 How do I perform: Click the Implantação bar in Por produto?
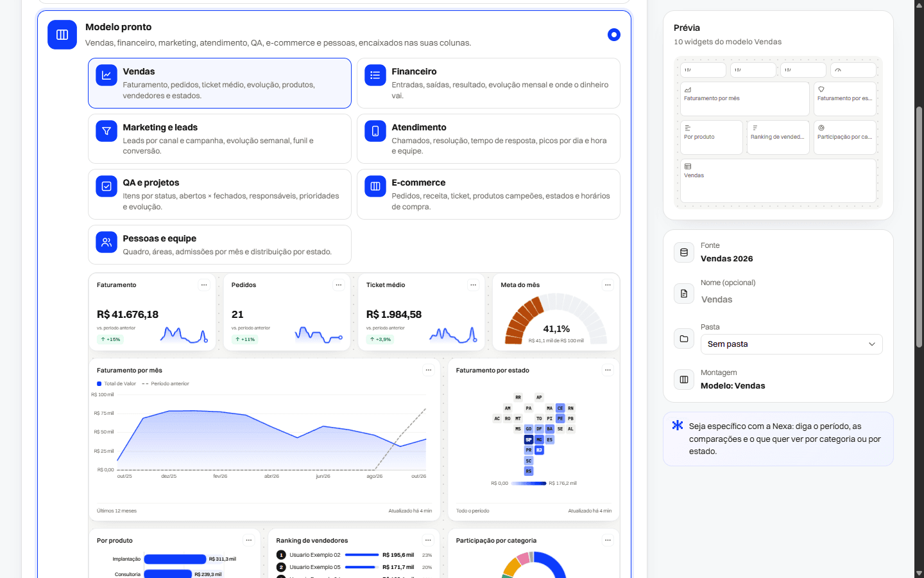pos(175,559)
